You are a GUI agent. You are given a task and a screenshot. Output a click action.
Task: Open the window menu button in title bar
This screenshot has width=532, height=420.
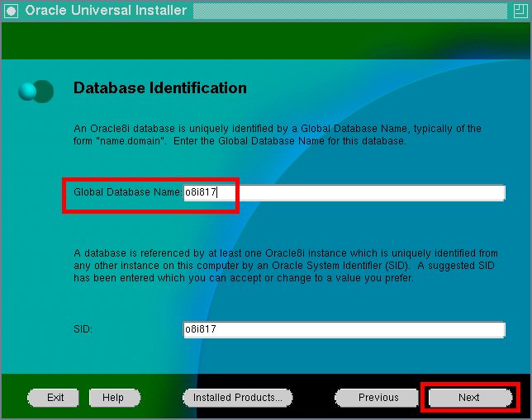pos(11,11)
